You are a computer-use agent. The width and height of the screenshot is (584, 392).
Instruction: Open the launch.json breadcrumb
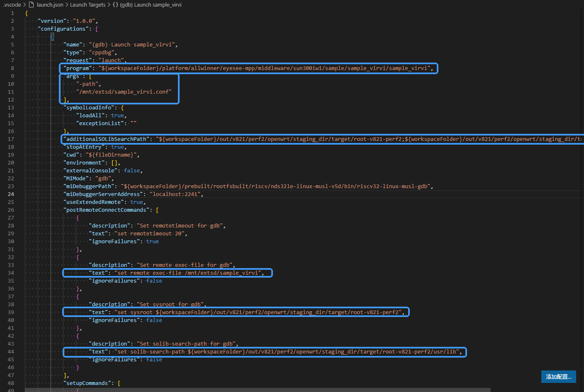pos(50,5)
